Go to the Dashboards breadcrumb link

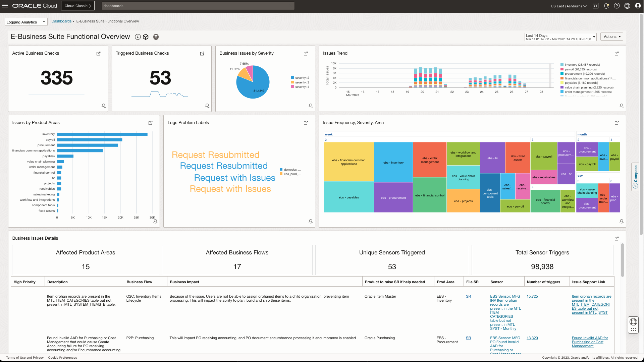(61, 21)
